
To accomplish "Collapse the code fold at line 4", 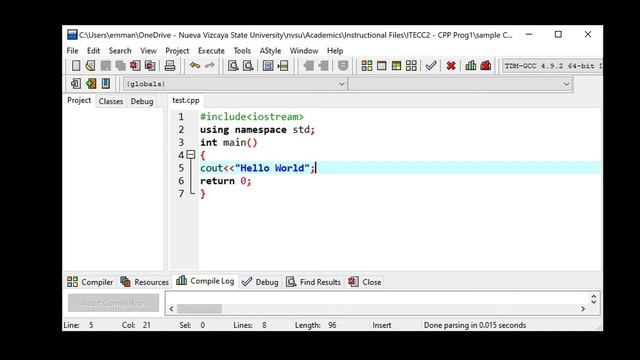I will [x=191, y=155].
